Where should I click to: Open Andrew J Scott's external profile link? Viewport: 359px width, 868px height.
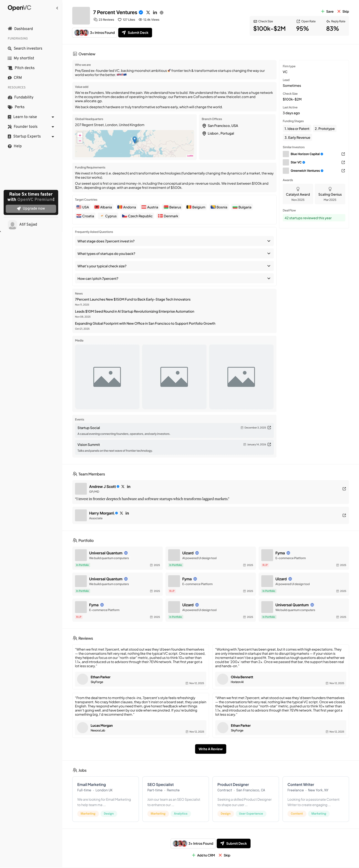click(344, 488)
